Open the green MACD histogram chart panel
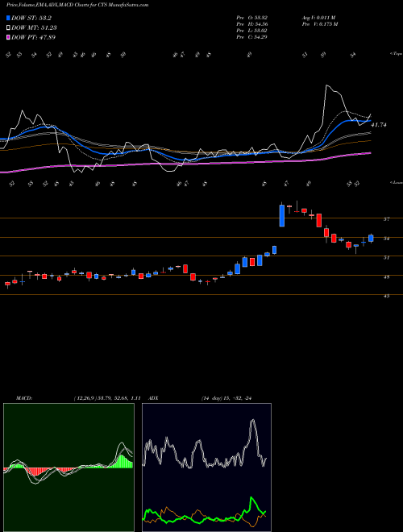 pos(69,468)
